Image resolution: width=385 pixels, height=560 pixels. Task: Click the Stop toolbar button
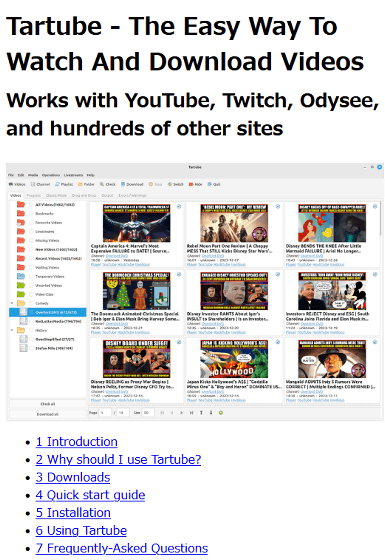coord(155,184)
